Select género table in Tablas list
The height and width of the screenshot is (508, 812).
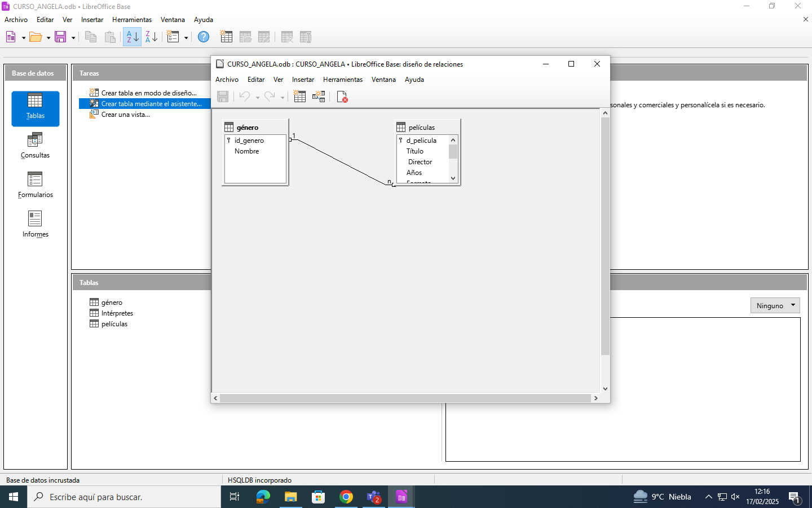pos(112,303)
